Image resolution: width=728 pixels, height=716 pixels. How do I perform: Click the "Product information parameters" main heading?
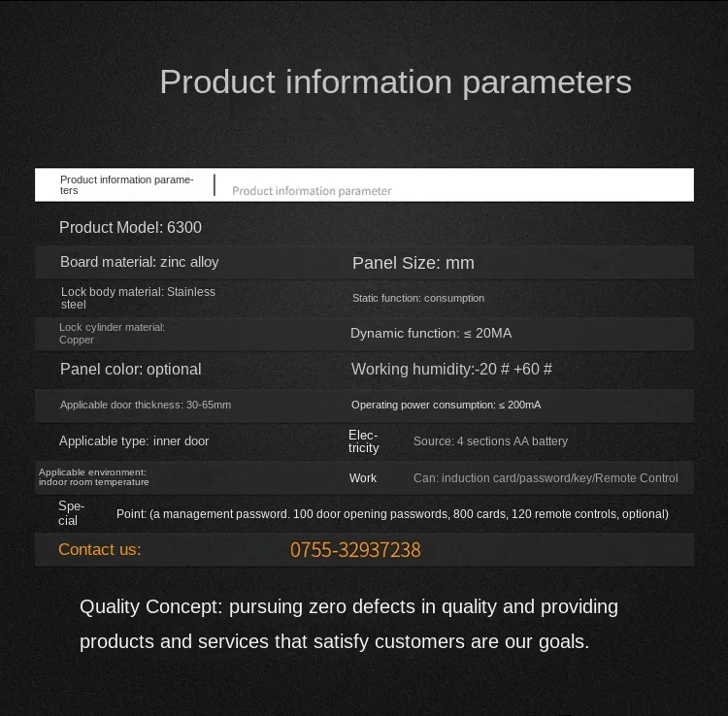[x=395, y=82]
